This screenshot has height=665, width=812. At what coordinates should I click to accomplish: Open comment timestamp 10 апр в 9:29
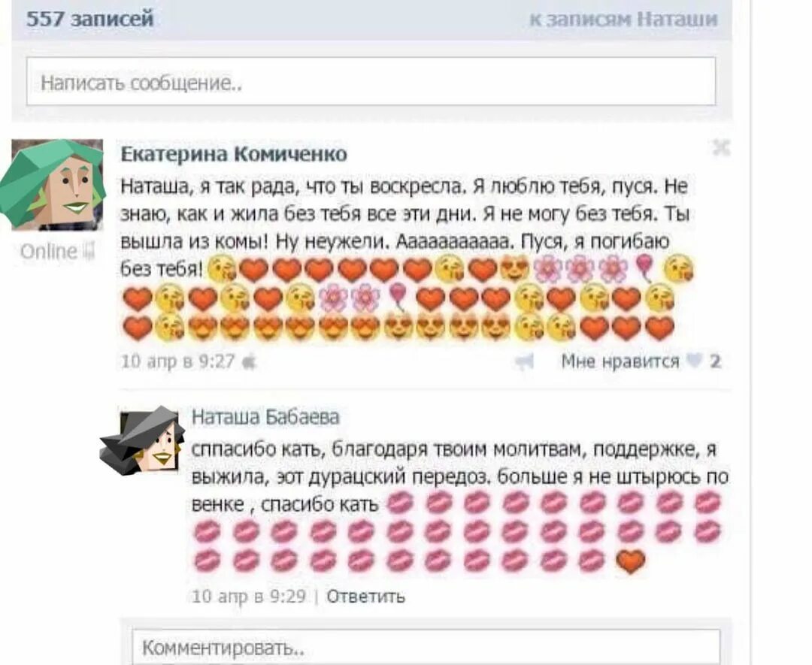[x=249, y=596]
